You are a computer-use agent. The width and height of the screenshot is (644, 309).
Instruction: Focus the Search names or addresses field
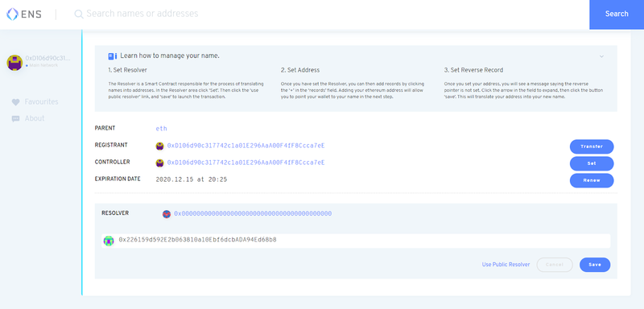[142, 14]
